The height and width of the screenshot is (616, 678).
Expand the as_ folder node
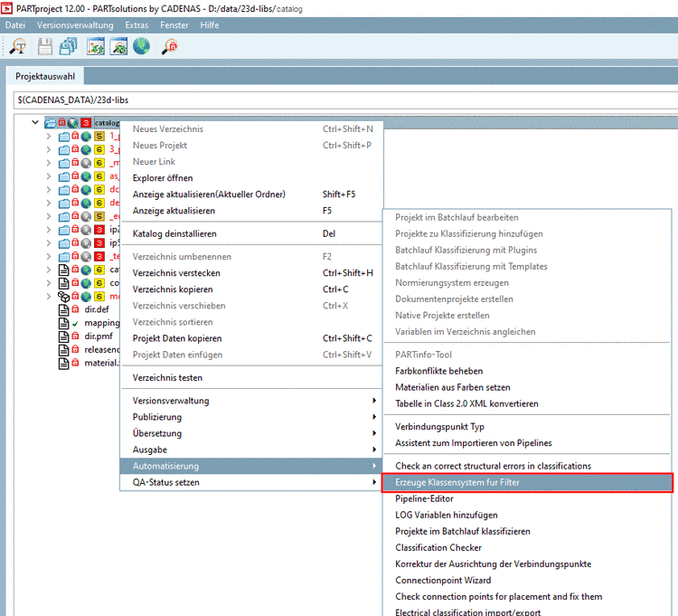[49, 176]
